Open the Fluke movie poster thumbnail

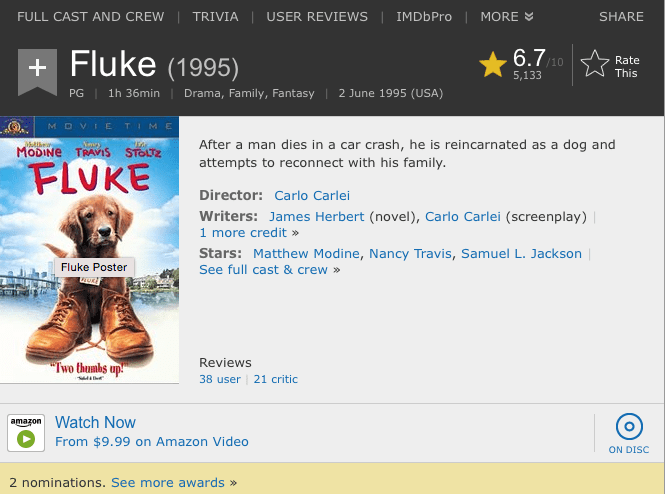click(90, 260)
